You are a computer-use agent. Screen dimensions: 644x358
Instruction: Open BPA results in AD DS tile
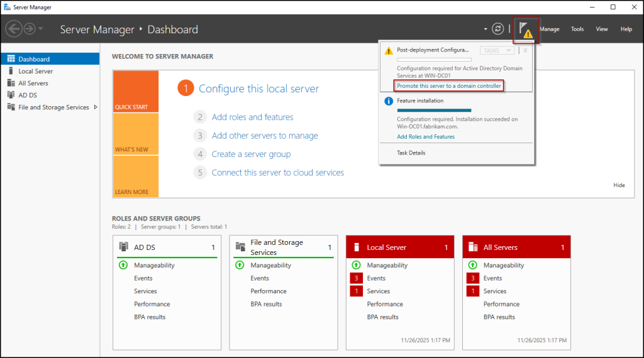(150, 317)
